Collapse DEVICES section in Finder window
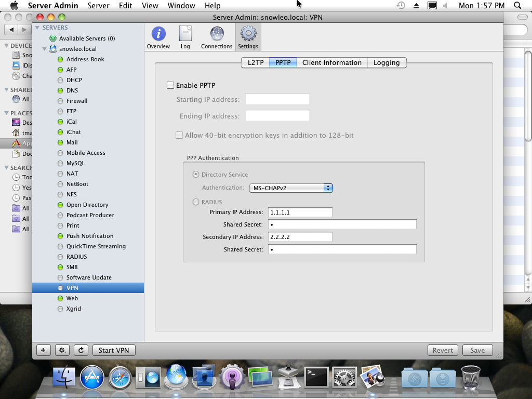 click(x=6, y=46)
